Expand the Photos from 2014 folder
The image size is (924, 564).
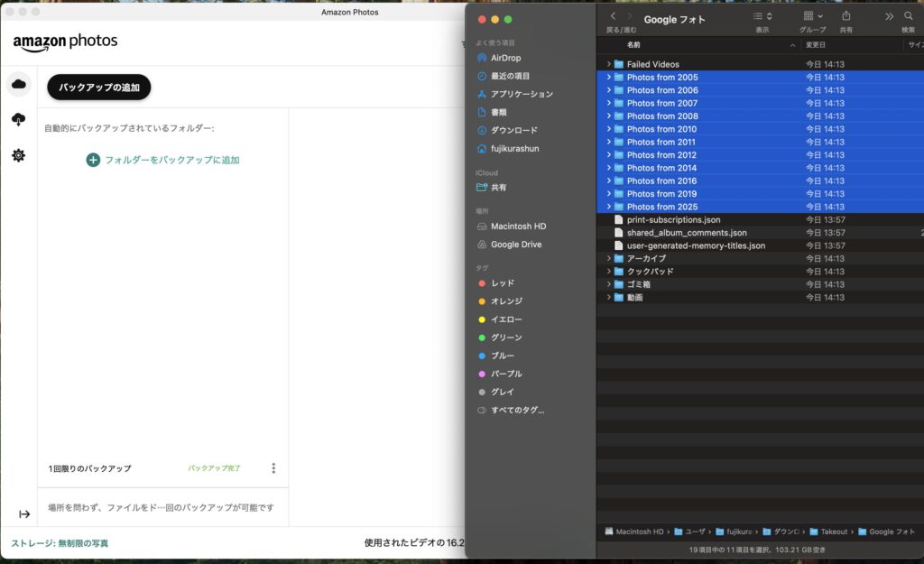coord(609,168)
